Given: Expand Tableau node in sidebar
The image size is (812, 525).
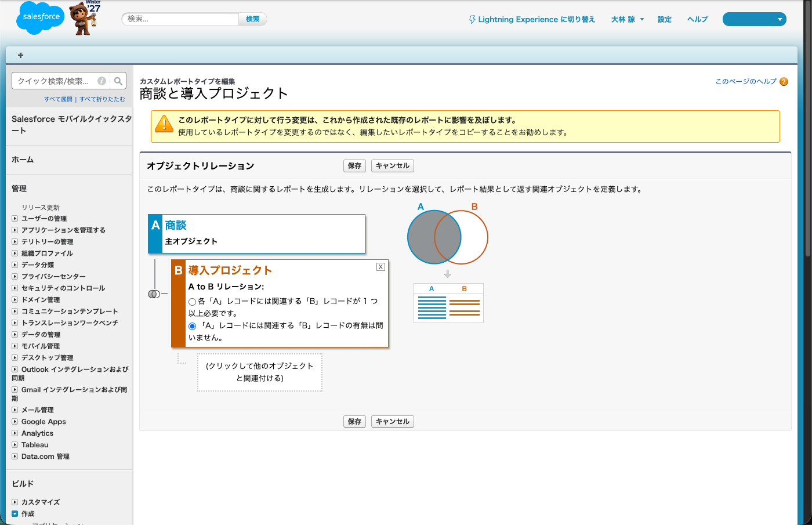Looking at the screenshot, I should point(15,445).
